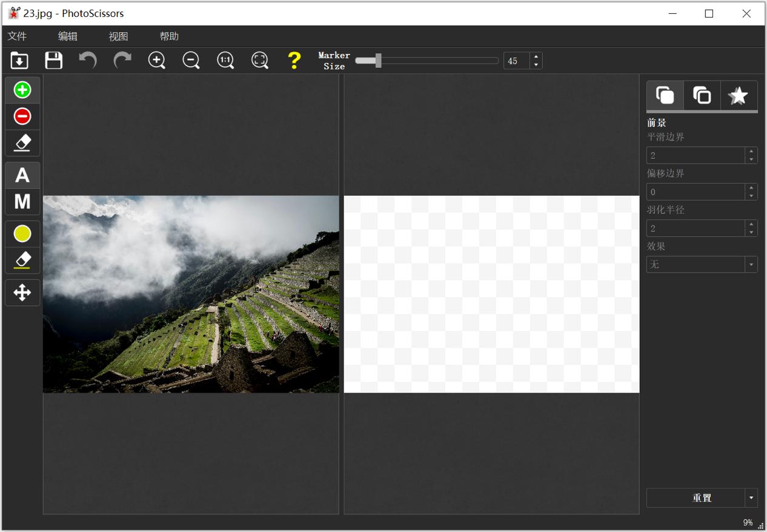Click the open image file icon
The height and width of the screenshot is (532, 767).
(19, 61)
